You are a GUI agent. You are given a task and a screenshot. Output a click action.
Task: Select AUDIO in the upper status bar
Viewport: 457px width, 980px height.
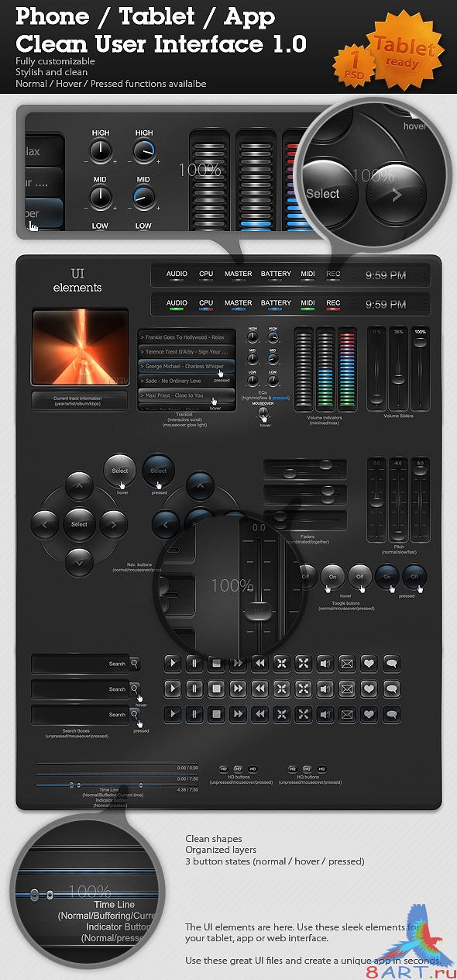click(177, 274)
